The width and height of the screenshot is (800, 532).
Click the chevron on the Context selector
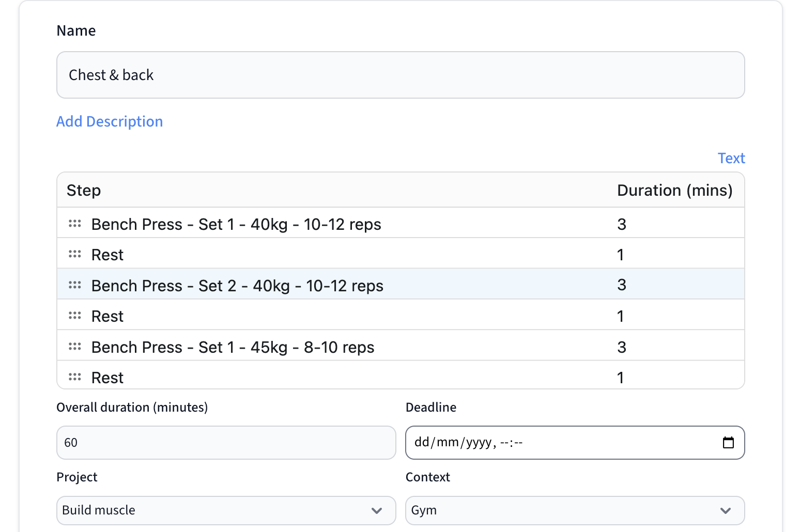click(x=726, y=510)
